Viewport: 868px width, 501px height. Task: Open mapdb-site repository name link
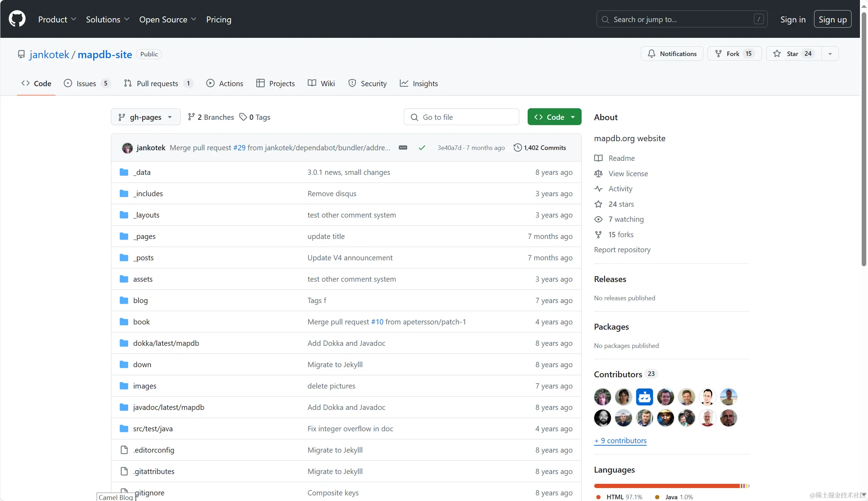click(x=105, y=54)
